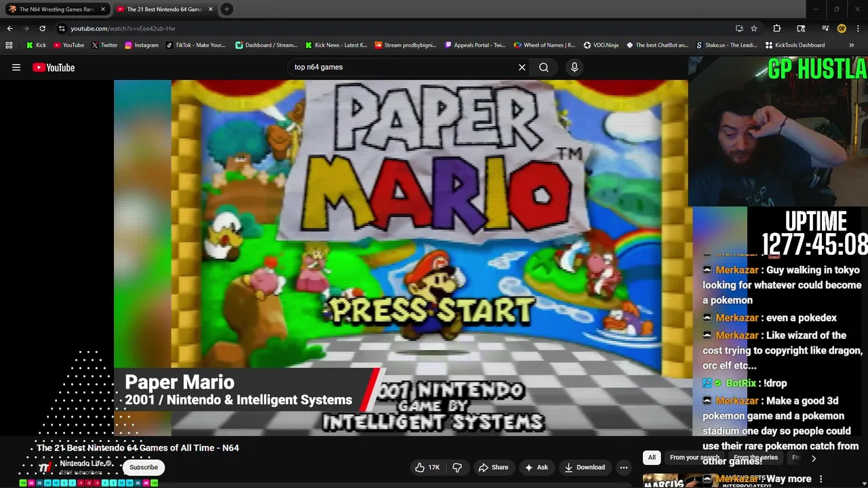Viewport: 868px width, 488px height.
Task: Open the Kick News bookmark
Action: pyautogui.click(x=336, y=45)
